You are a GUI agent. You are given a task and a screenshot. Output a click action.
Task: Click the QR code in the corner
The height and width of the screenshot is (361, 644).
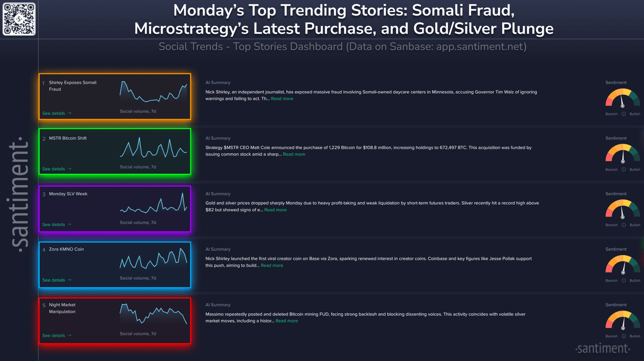tap(19, 19)
